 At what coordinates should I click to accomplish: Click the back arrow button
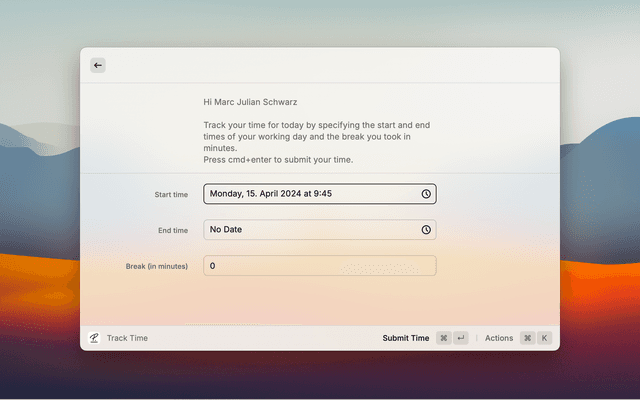pos(97,65)
